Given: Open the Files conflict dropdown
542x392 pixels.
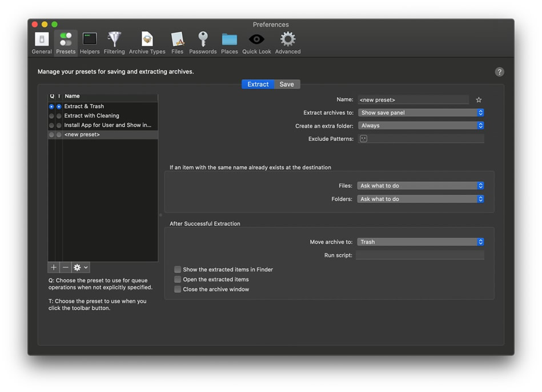Looking at the screenshot, I should click(x=420, y=185).
